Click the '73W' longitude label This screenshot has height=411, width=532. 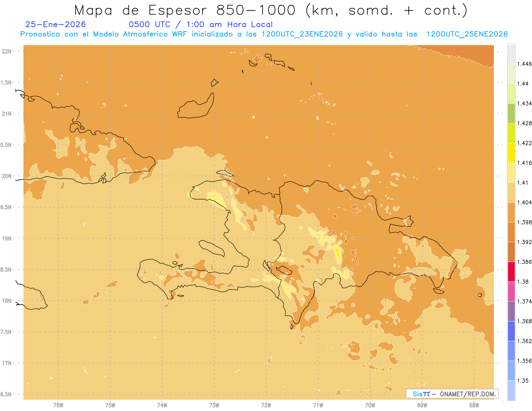pos(214,404)
